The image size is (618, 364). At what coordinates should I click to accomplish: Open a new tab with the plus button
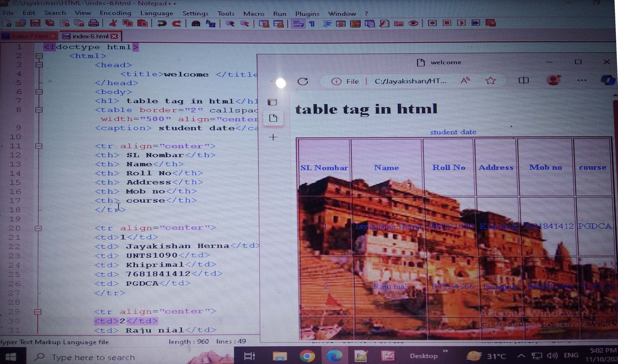click(273, 137)
